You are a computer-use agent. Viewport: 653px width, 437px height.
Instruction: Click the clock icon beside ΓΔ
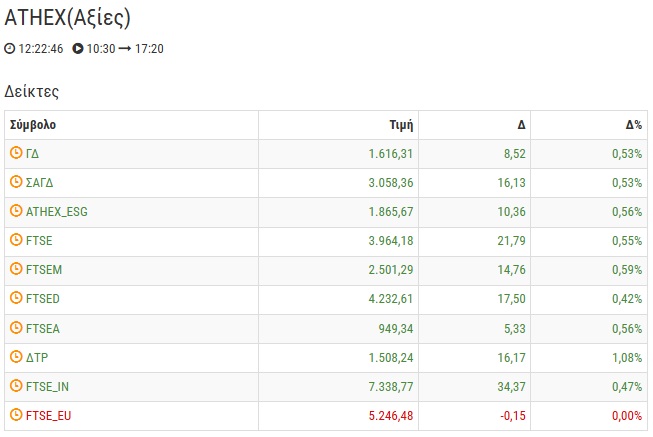coord(16,153)
